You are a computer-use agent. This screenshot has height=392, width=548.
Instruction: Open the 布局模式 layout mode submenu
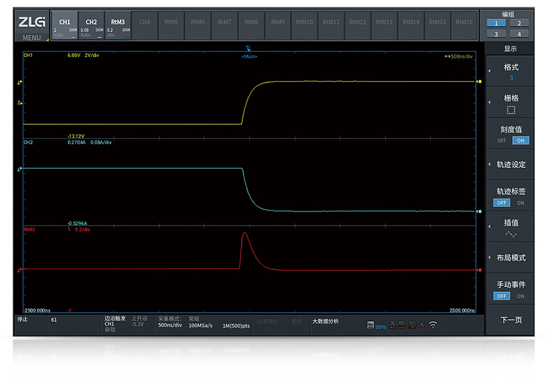509,258
